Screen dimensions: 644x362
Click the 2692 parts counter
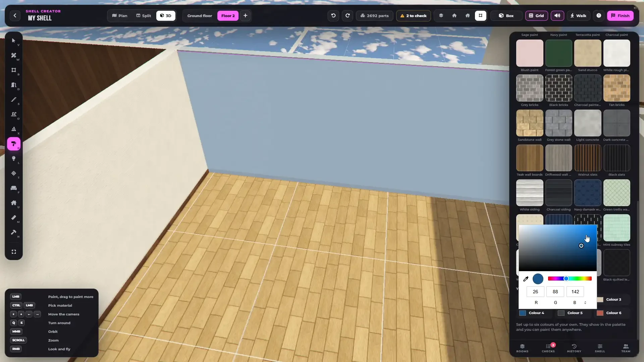coord(374,15)
